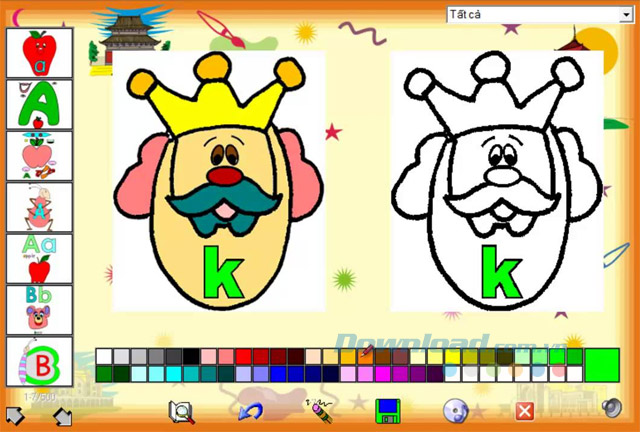The height and width of the screenshot is (432, 640).
Task: Open the pink ant letter A thumbnail
Action: pos(40,207)
